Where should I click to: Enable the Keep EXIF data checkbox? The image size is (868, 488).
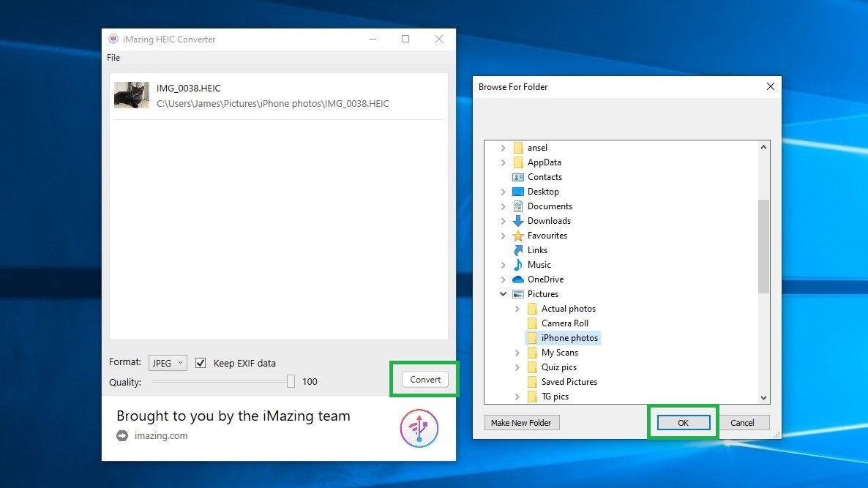[201, 363]
